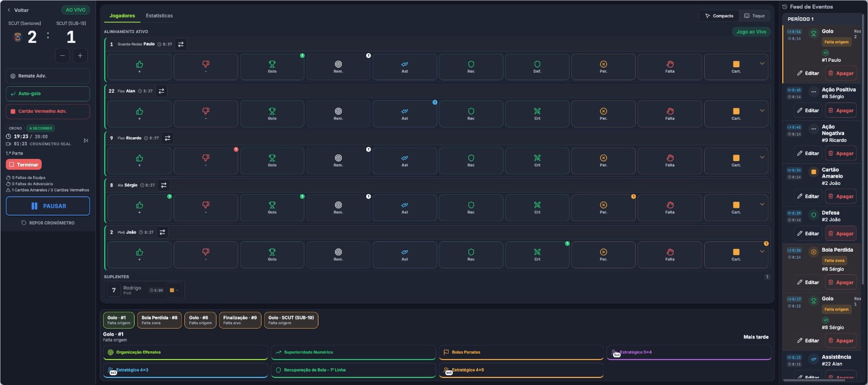
Task: Expand Ricardo's action row chevron
Action: tap(762, 157)
